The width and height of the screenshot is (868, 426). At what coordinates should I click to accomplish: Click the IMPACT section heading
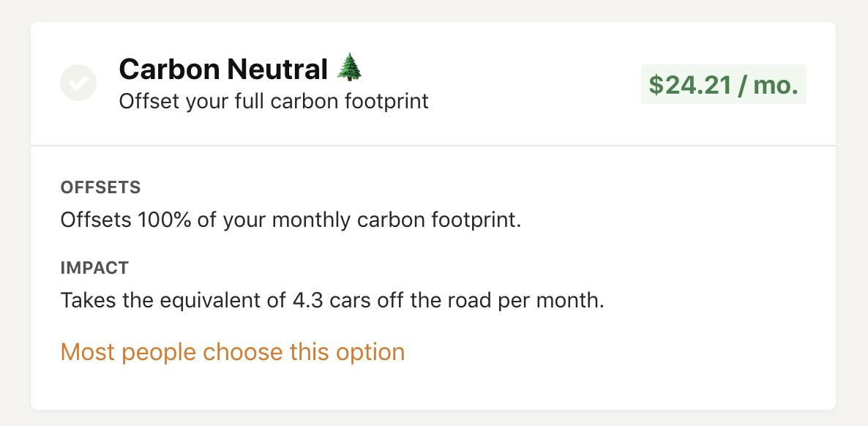(94, 268)
